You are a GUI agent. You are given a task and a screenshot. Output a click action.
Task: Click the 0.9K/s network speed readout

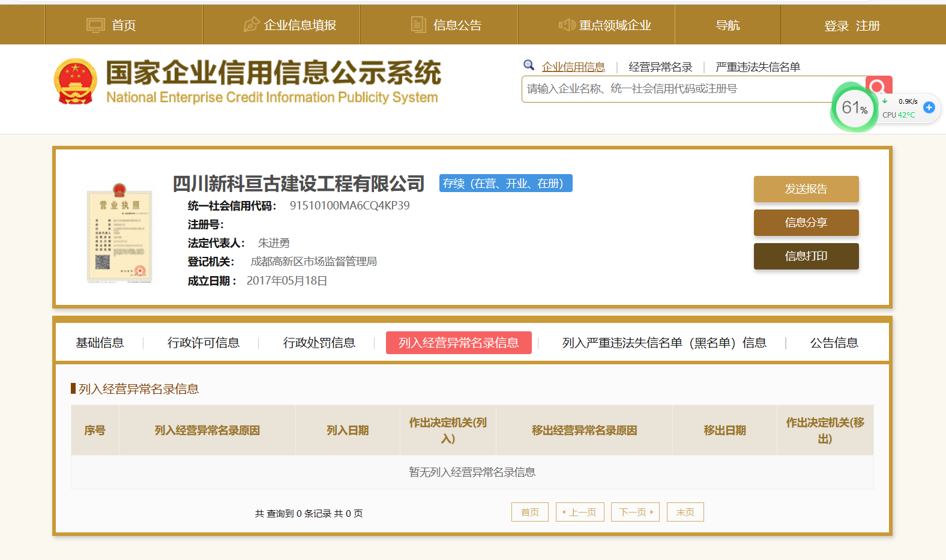[908, 101]
